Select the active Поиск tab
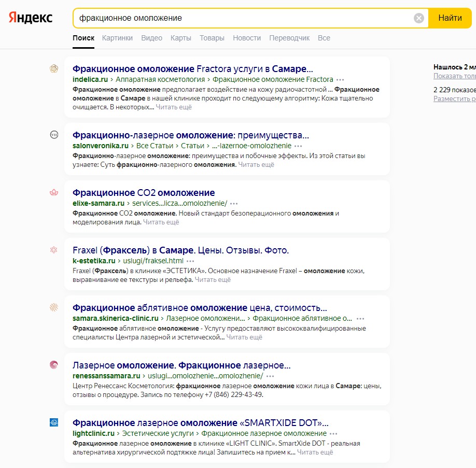 point(83,38)
